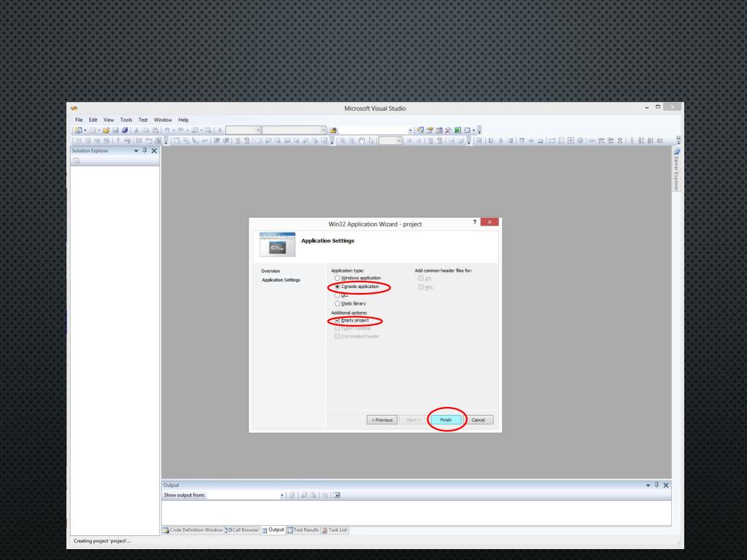Click the Finish button
Image resolution: width=747 pixels, height=560 pixels.
pos(446,420)
